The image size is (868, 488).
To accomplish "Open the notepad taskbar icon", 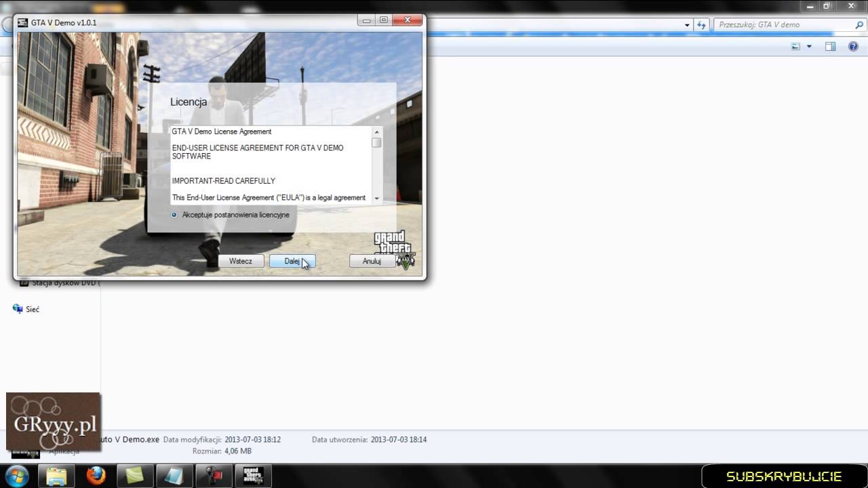I will coord(175,476).
